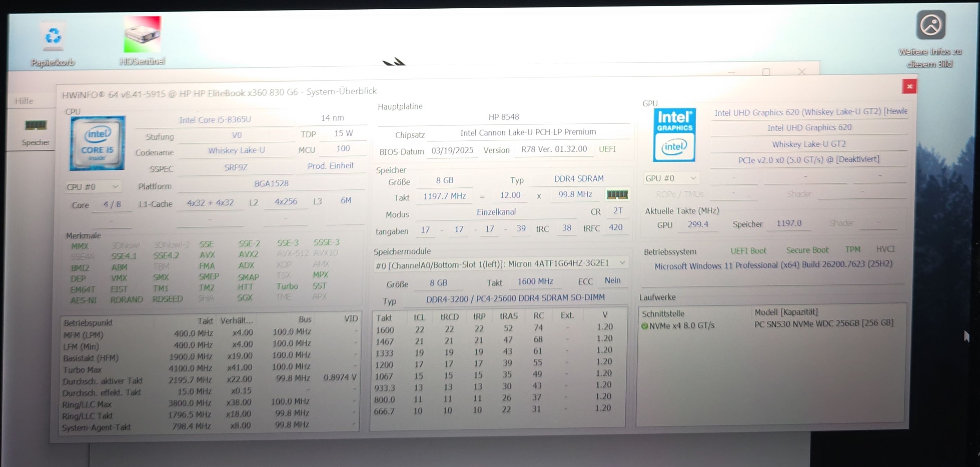Image resolution: width=980 pixels, height=467 pixels.
Task: Click the mainboard name HP 8548
Action: [x=504, y=117]
